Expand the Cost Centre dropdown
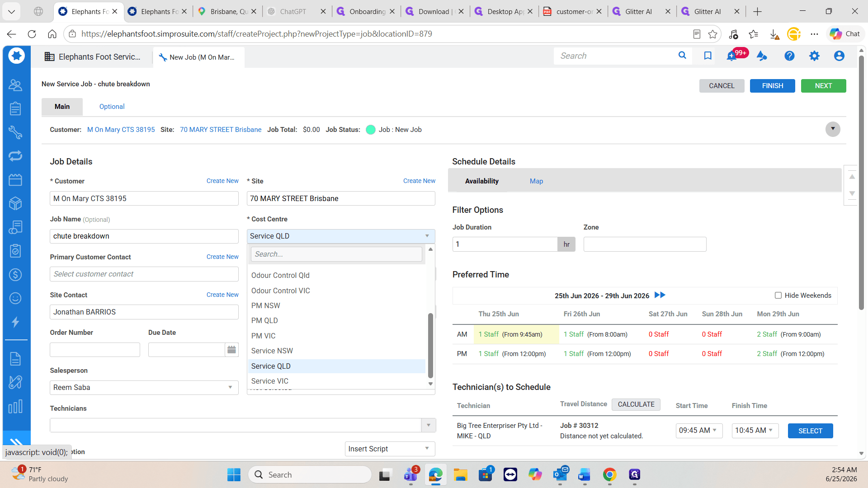Screen dimensions: 868x488 click(x=341, y=236)
